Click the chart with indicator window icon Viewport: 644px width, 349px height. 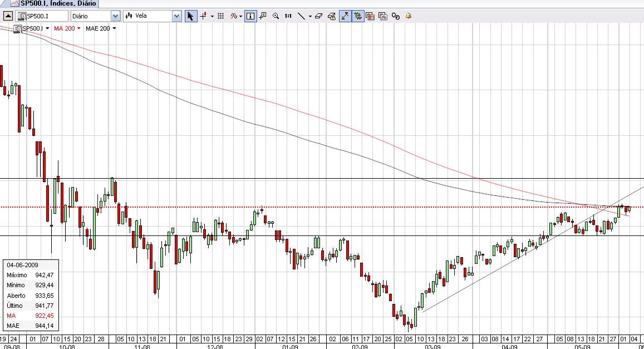point(383,16)
